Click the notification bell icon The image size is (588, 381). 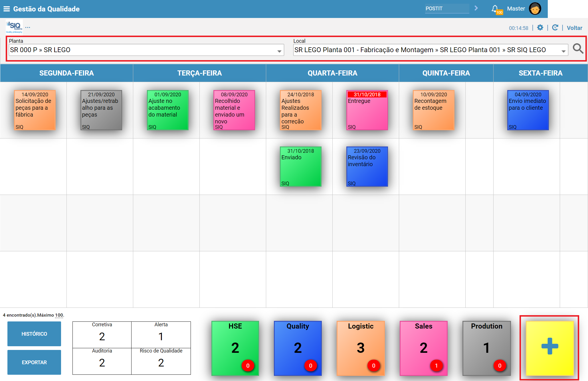click(x=496, y=9)
